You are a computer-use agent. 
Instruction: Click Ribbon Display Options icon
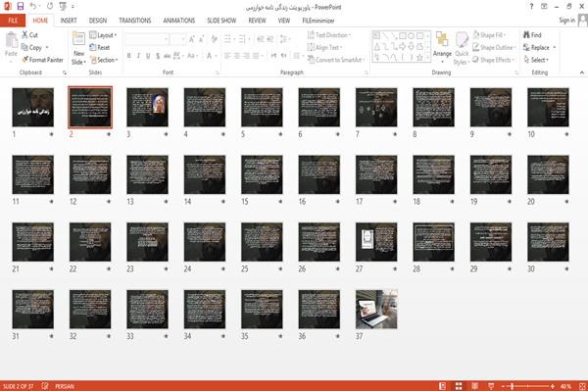pos(544,7)
